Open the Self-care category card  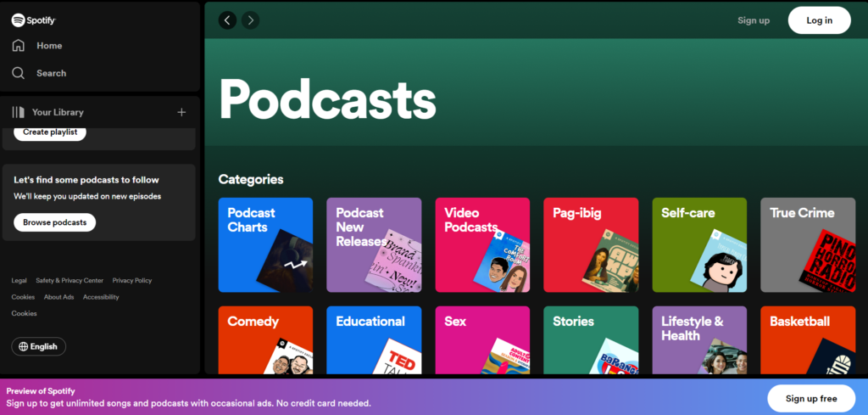pos(699,245)
